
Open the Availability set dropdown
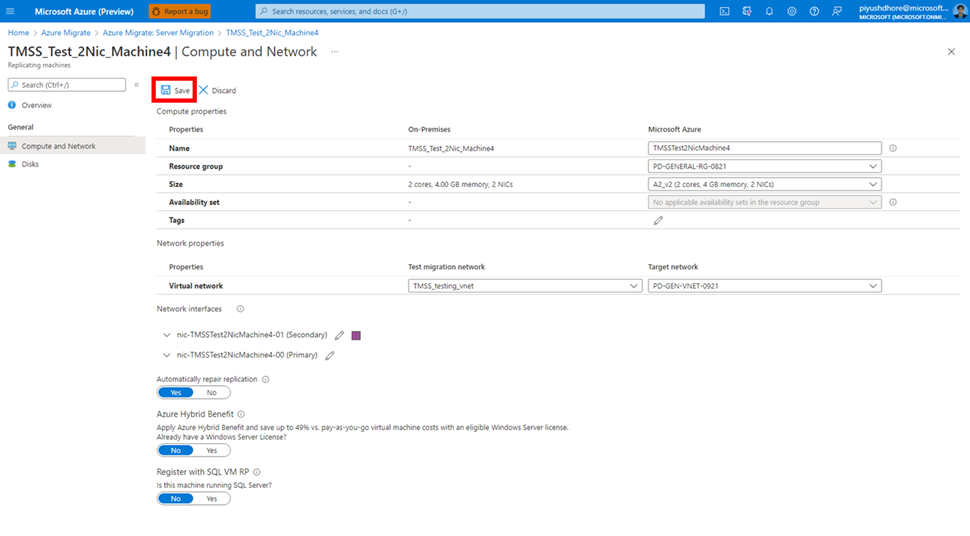coord(765,202)
